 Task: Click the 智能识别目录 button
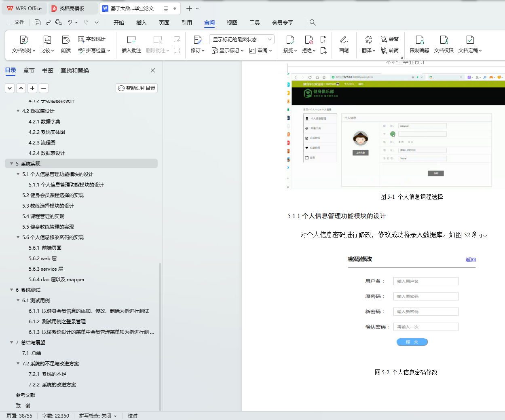[137, 88]
